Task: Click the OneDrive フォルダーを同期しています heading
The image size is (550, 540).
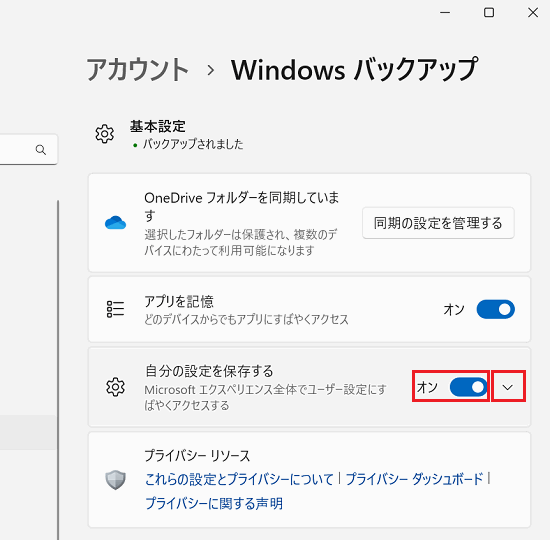Action: point(241,206)
